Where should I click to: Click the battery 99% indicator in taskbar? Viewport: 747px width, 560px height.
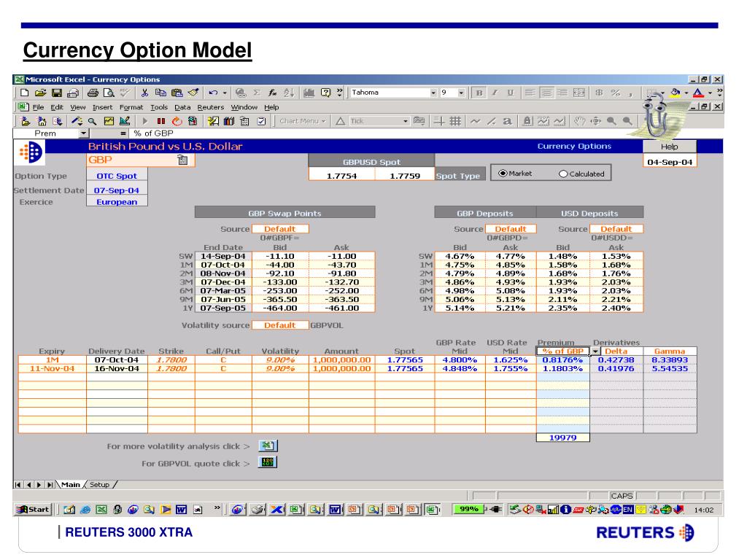(x=468, y=510)
